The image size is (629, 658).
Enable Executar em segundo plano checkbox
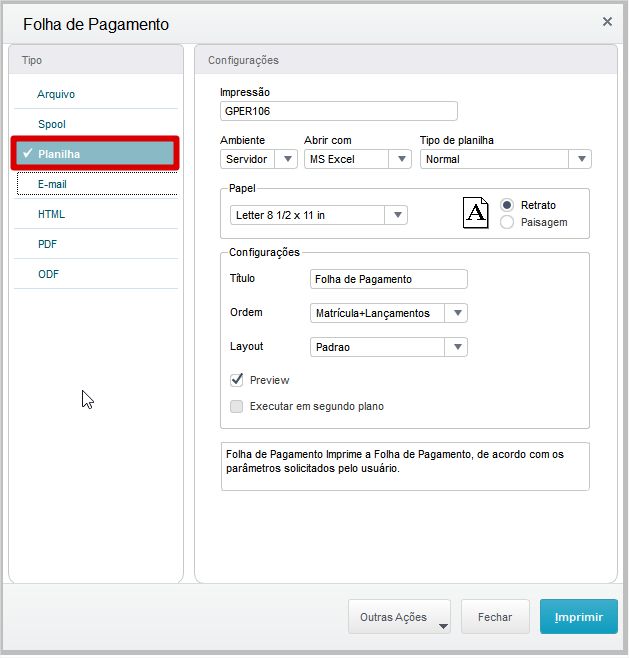click(237, 407)
